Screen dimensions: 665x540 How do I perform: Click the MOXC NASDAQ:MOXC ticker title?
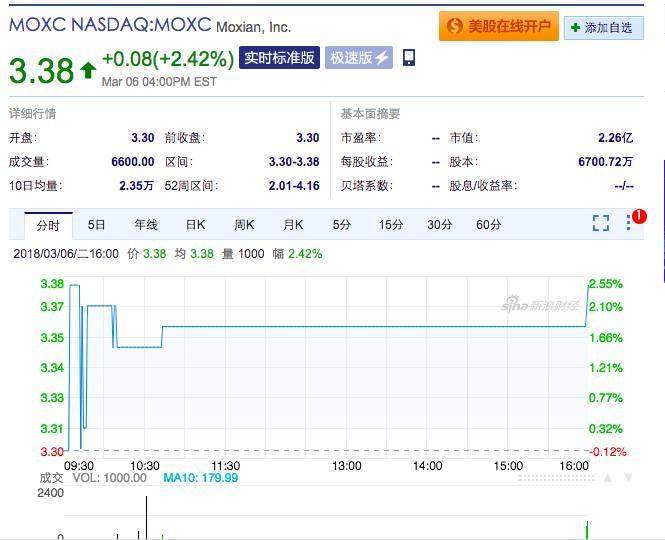pos(110,24)
